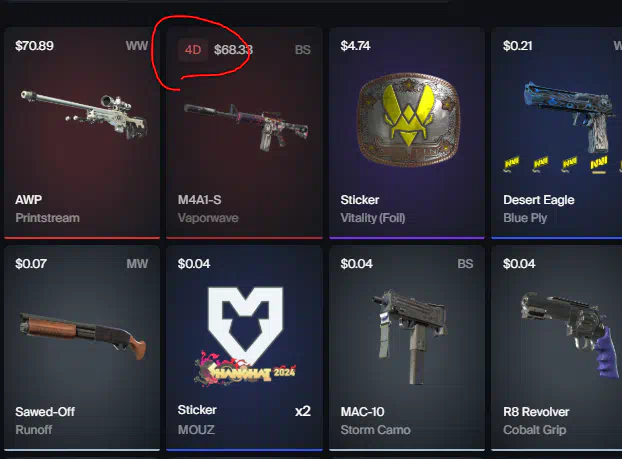Click the $70.89 price on AWP
Image resolution: width=622 pixels, height=459 pixels.
(x=34, y=46)
